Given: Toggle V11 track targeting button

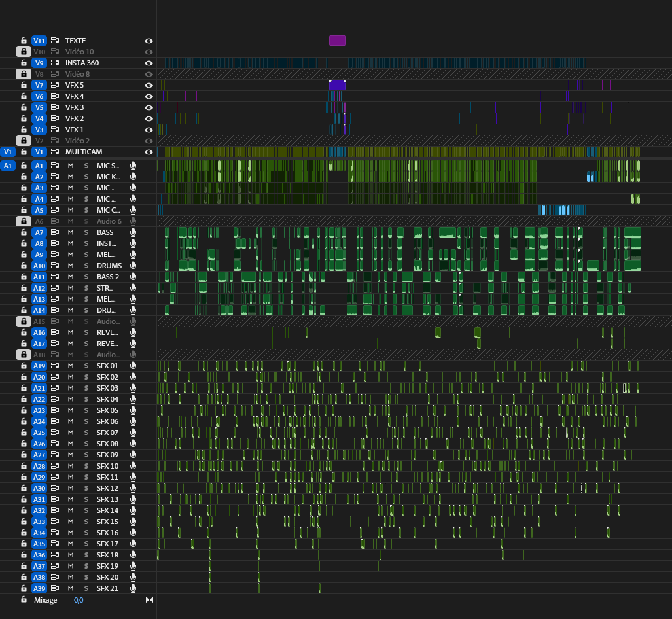Looking at the screenshot, I should [x=39, y=41].
